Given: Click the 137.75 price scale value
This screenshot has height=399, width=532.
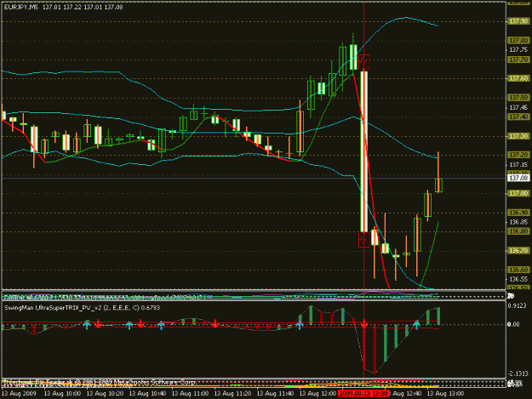Looking at the screenshot, I should [518, 50].
